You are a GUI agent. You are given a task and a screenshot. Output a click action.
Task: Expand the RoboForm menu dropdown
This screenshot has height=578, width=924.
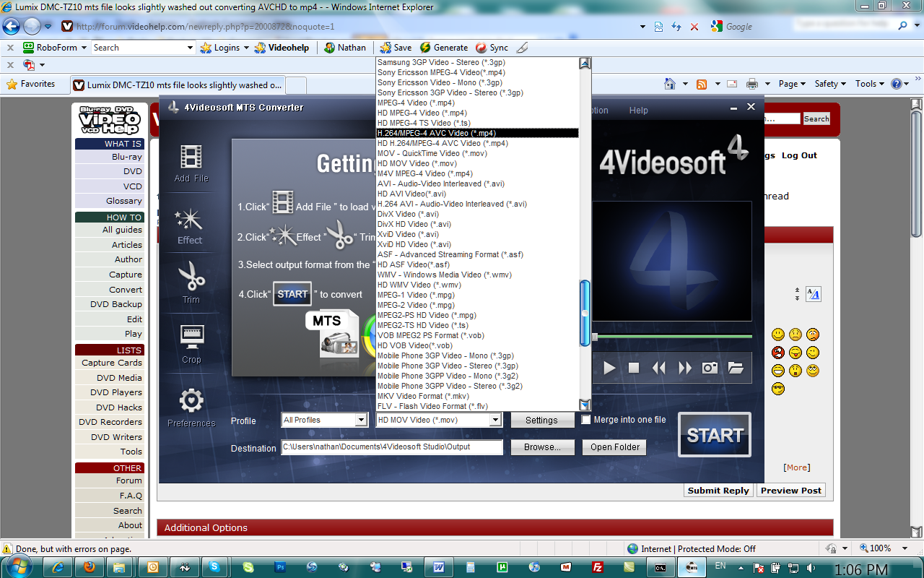[x=84, y=48]
